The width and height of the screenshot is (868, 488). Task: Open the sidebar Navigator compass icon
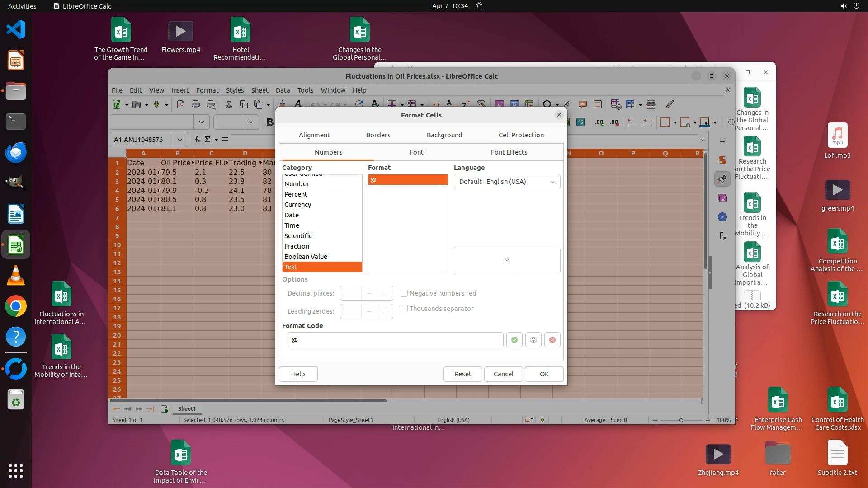click(x=722, y=217)
